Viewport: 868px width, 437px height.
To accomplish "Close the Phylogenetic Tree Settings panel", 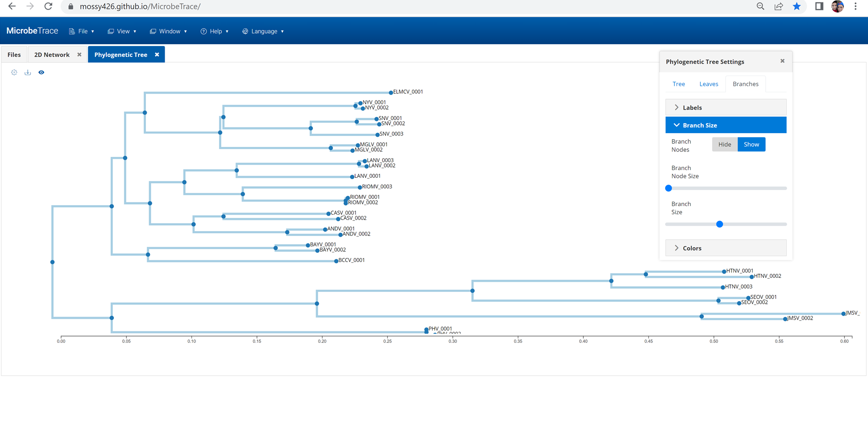I will pyautogui.click(x=782, y=60).
